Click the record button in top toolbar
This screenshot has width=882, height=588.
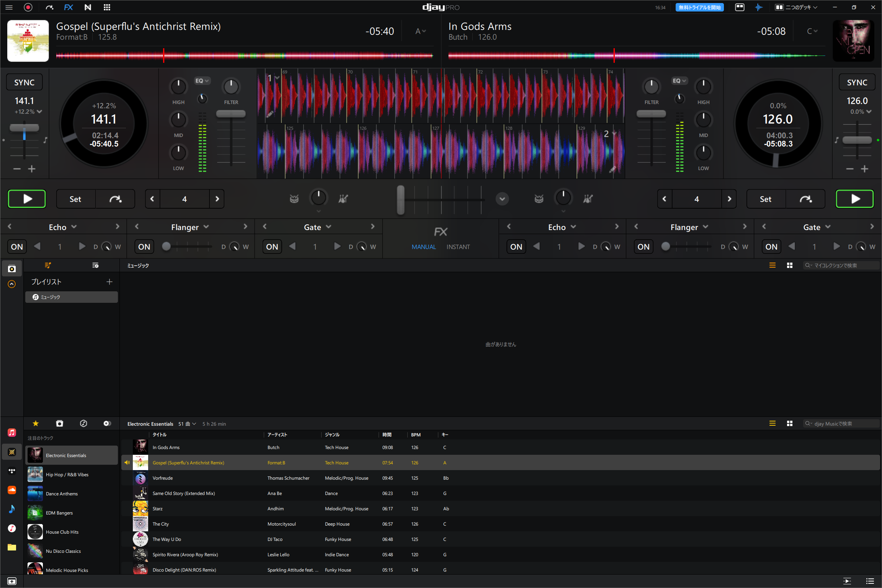28,7
